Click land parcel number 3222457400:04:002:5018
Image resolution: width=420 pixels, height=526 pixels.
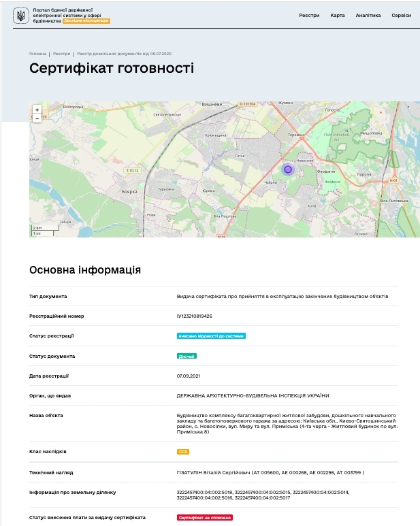coord(205,493)
